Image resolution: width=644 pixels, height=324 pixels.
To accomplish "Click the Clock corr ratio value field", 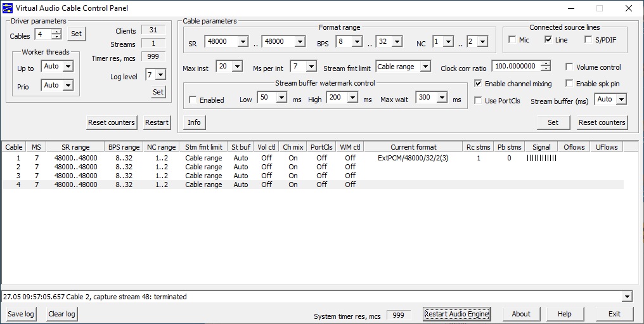I will 517,66.
